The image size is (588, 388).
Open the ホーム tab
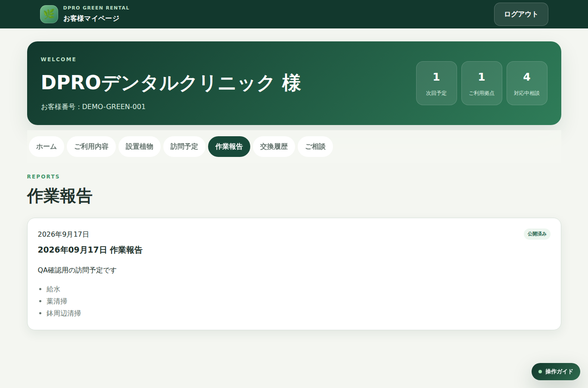click(47, 147)
